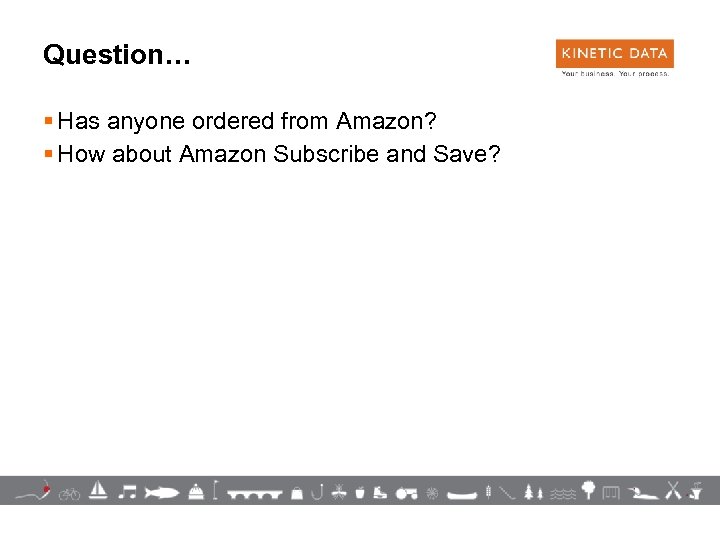Click the bicycle icon in bottom strip
The image size is (720, 540).
point(69,492)
